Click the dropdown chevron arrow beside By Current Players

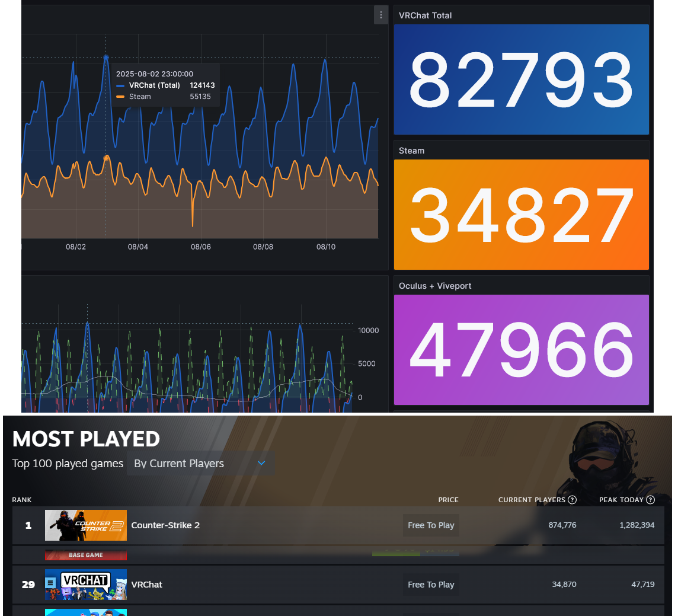point(261,463)
